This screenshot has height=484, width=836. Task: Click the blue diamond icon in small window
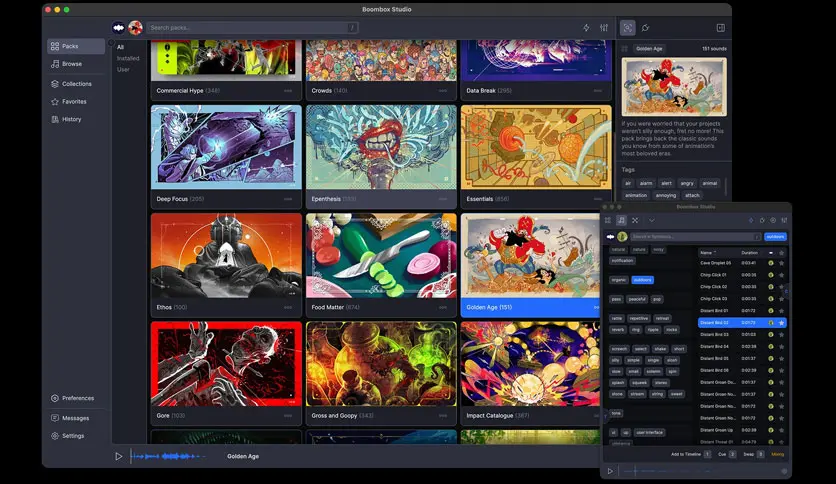point(751,220)
